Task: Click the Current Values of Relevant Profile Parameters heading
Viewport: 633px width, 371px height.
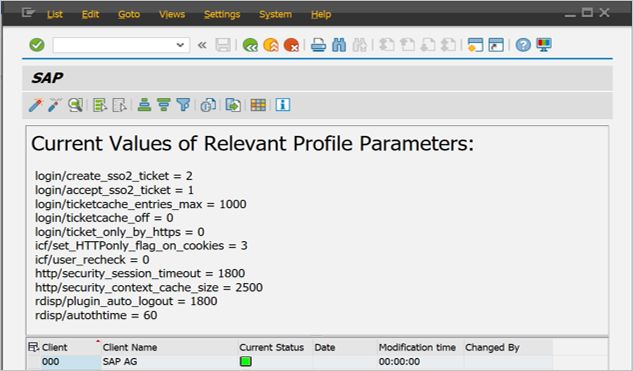Action: 252,144
